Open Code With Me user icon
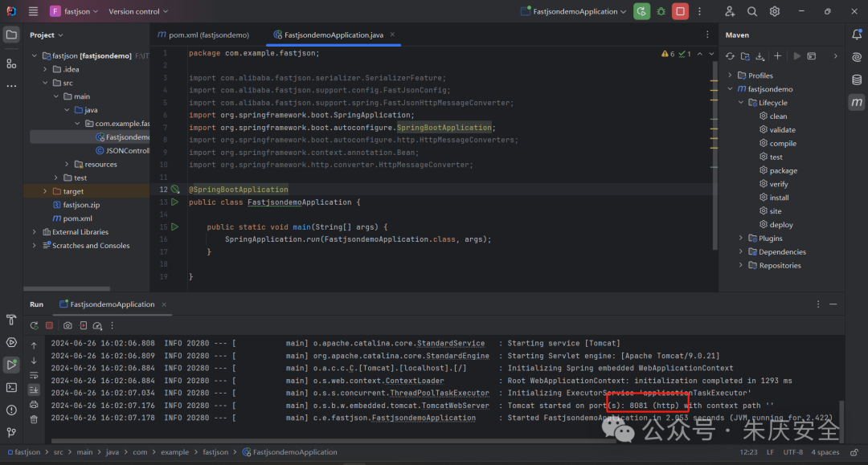 (x=730, y=11)
